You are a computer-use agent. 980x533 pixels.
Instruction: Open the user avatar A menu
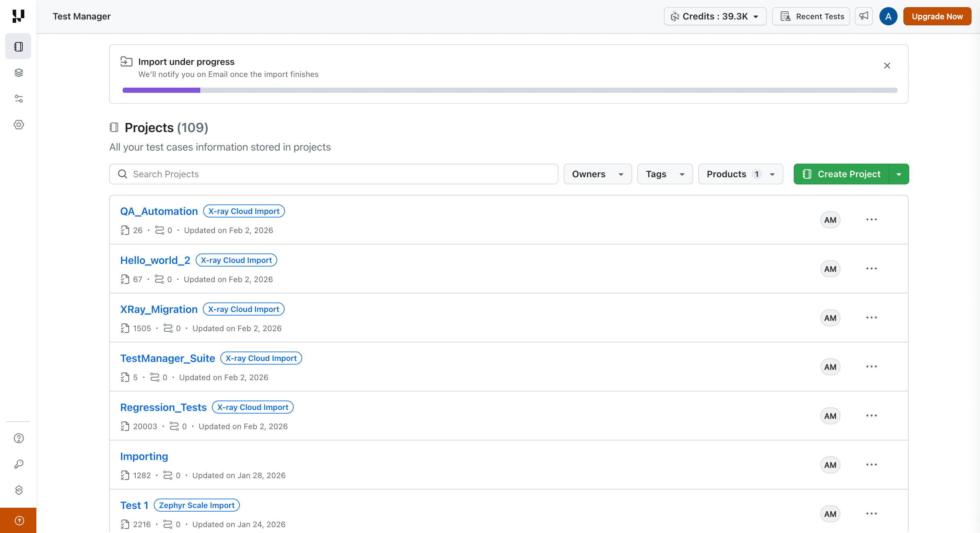click(888, 16)
